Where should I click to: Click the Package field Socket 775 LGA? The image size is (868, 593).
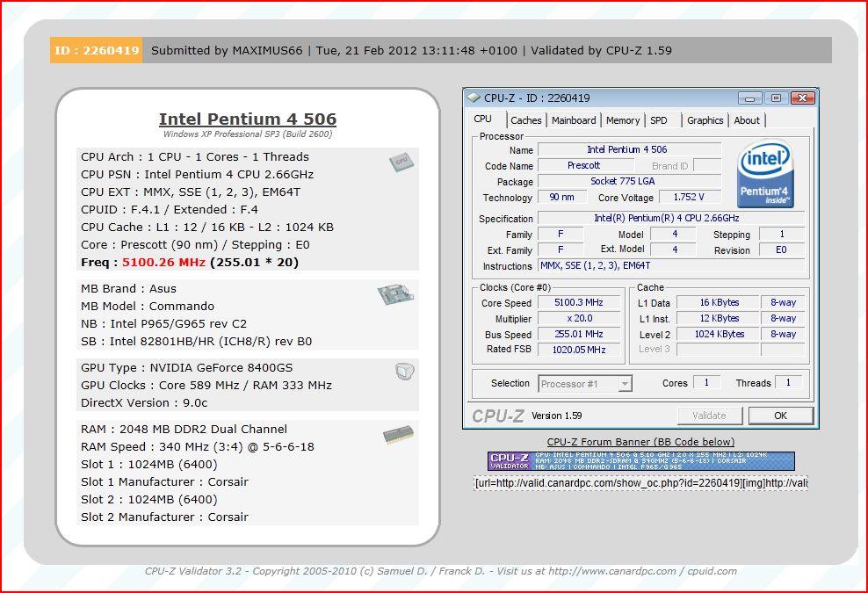(x=629, y=181)
